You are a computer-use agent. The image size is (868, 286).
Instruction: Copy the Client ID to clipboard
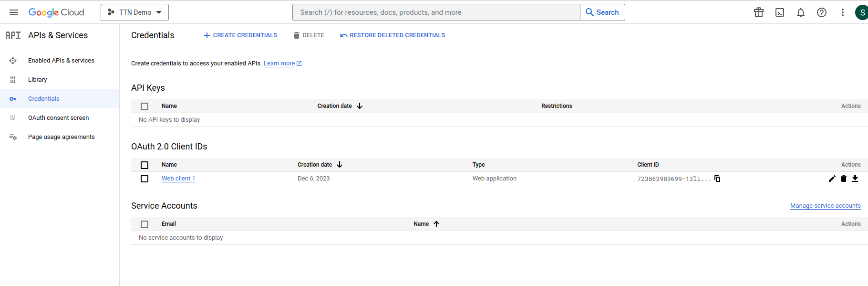point(717,179)
